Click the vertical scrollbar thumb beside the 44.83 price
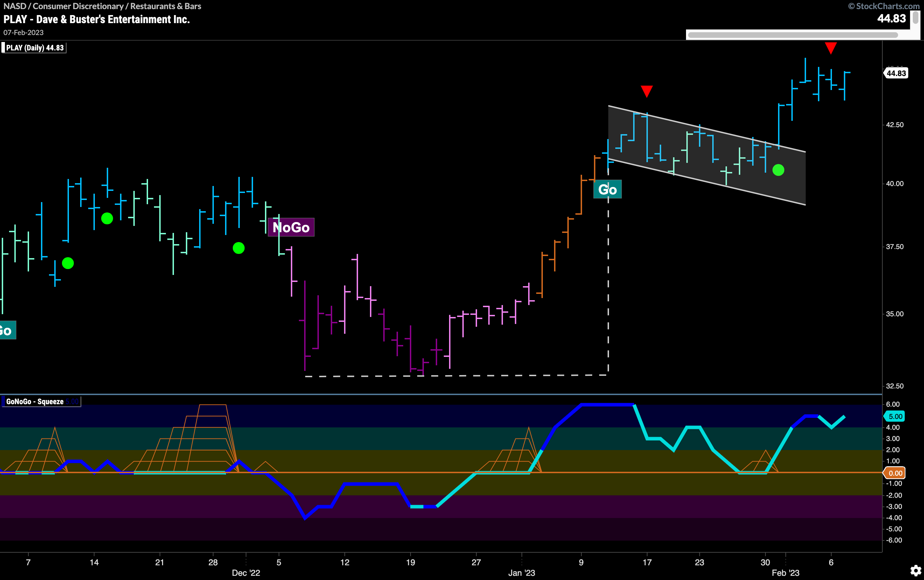Screen dimensions: 924x580 [916, 18]
